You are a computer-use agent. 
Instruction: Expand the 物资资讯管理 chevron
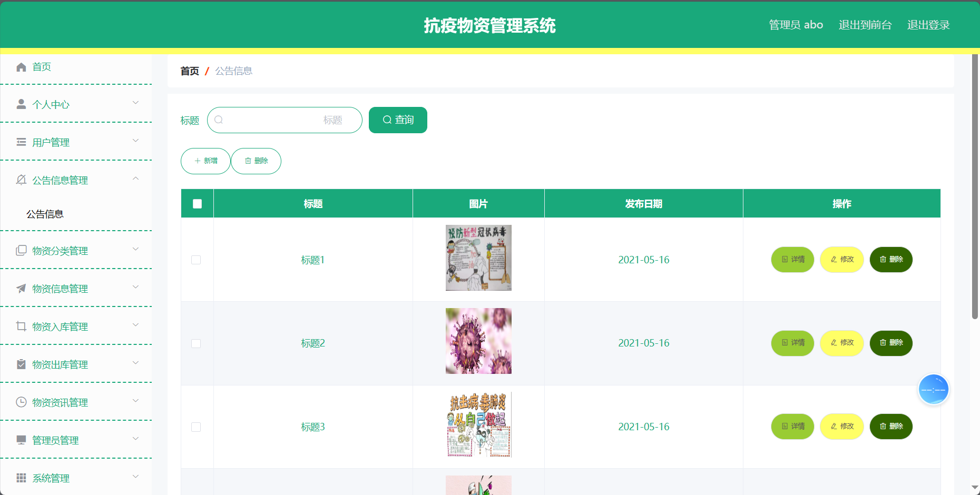[135, 401]
